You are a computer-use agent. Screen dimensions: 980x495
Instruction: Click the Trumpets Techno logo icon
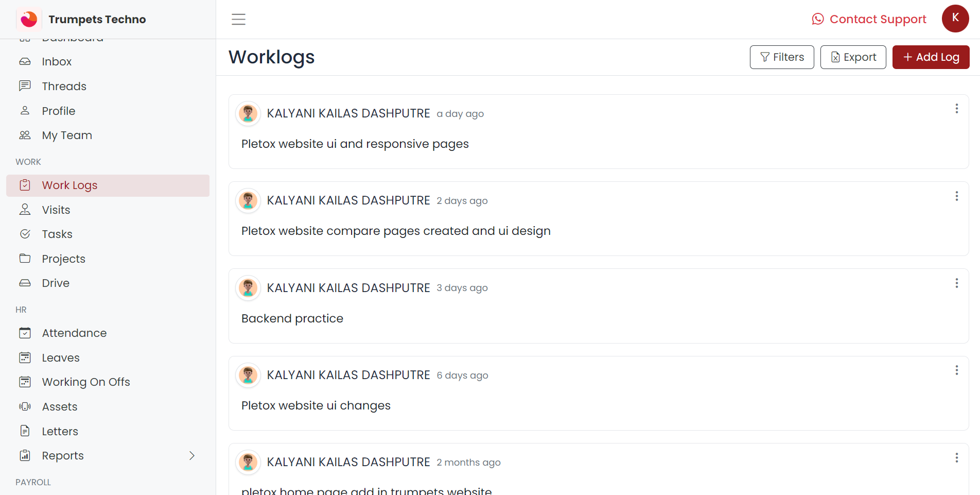(29, 20)
